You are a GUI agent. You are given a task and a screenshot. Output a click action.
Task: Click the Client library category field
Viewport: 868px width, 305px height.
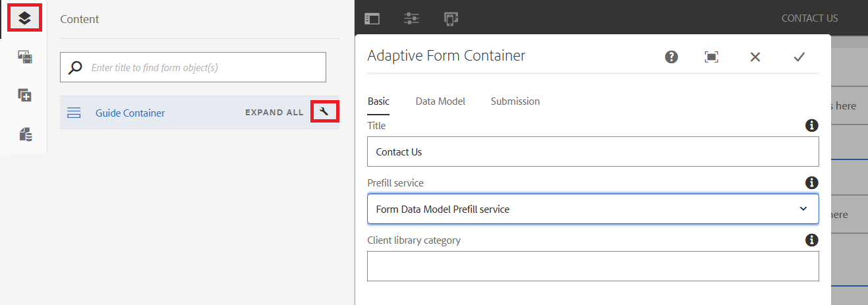click(x=593, y=266)
